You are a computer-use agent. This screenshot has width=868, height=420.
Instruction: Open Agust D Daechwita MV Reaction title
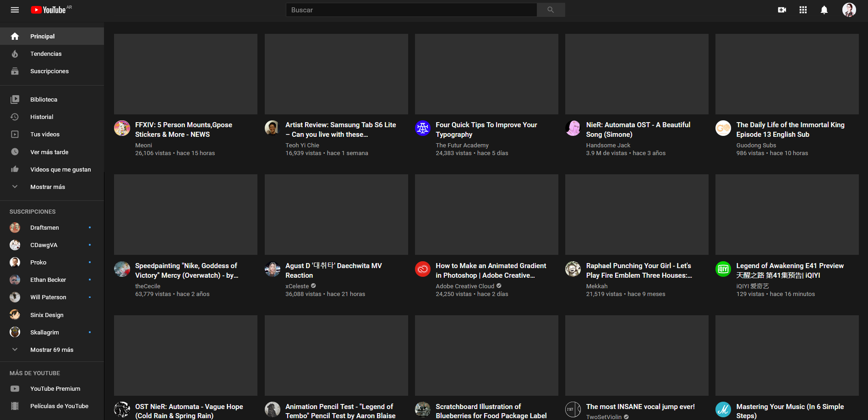(333, 270)
